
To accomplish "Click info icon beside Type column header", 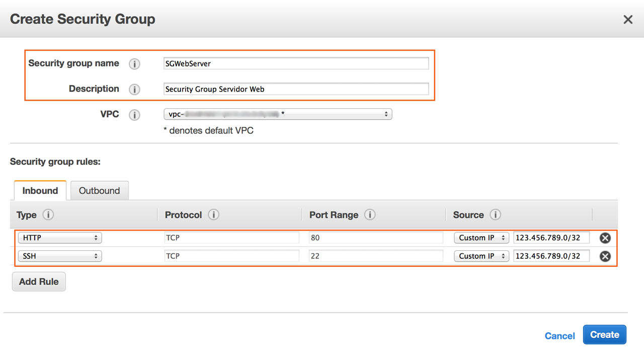I will pos(48,215).
